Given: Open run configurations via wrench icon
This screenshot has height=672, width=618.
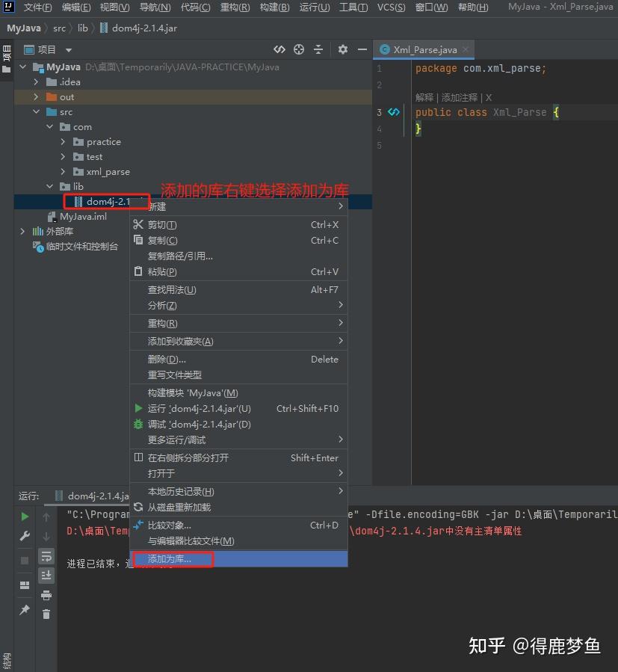Looking at the screenshot, I should 24,537.
